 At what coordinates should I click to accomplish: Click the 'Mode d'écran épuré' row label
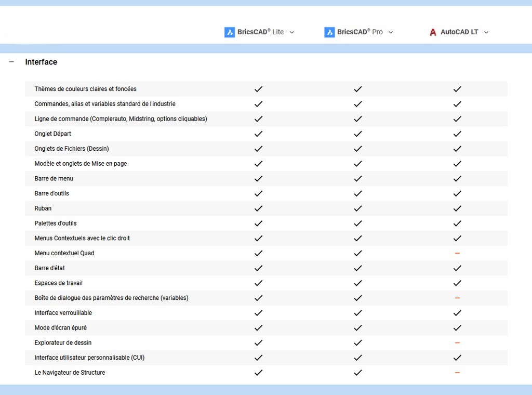[60, 328]
